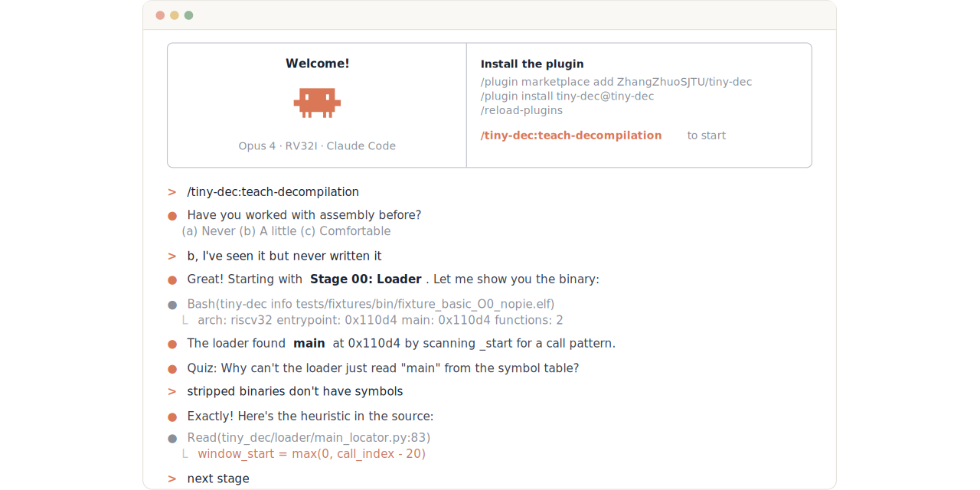Expand the 'window_start = max' code output
This screenshot has width=980, height=490.
[x=312, y=454]
